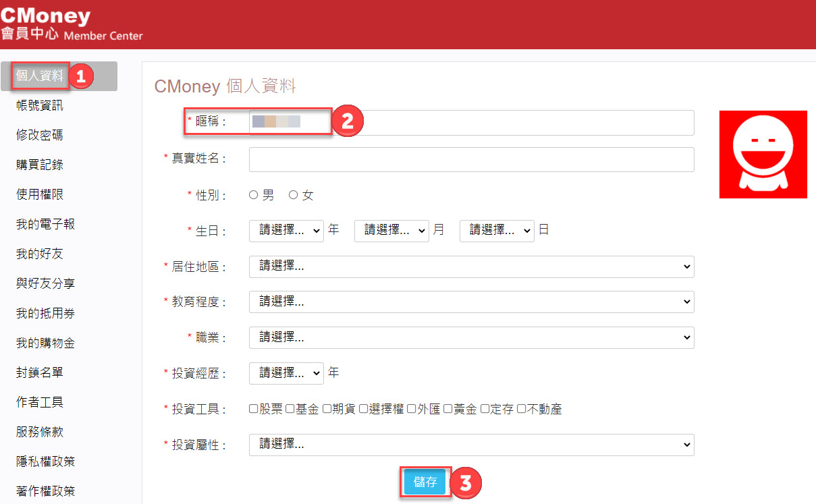
Task: Check the 不動產 checkbox
Action: [521, 409]
